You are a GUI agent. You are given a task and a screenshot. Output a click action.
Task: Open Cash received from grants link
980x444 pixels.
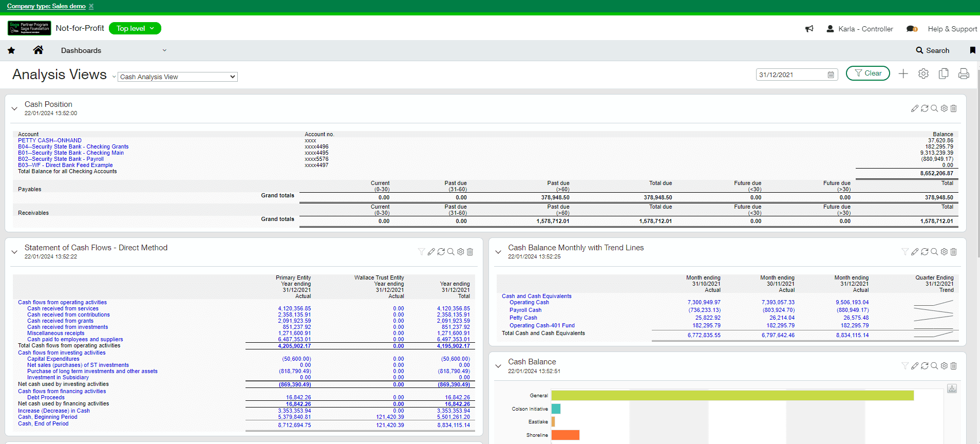(x=60, y=321)
